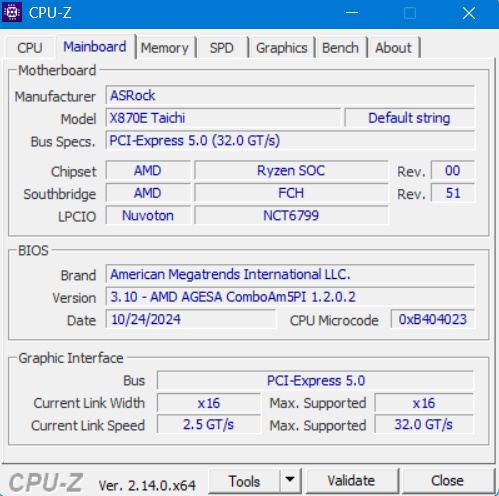499x496 pixels.
Task: Select the Mainboard tab
Action: pyautogui.click(x=95, y=47)
